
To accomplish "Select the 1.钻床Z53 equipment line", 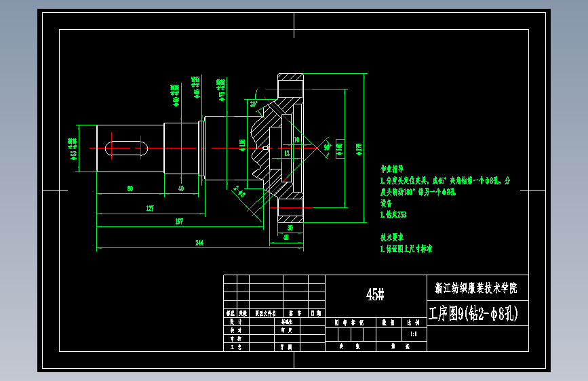I will tap(393, 214).
